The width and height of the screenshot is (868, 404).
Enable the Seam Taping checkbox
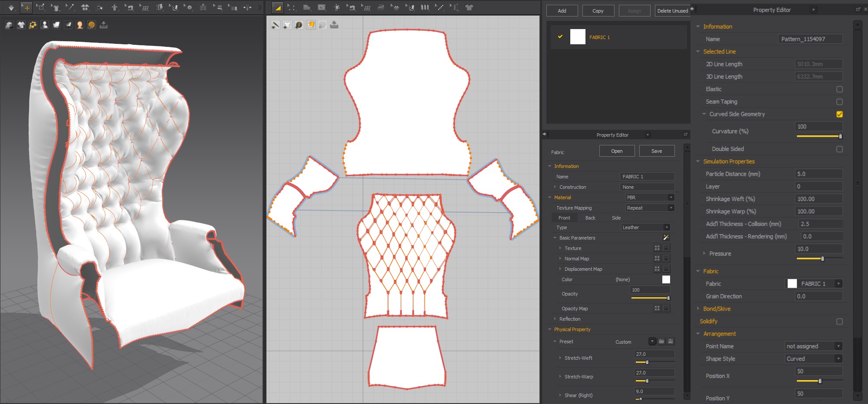point(840,102)
